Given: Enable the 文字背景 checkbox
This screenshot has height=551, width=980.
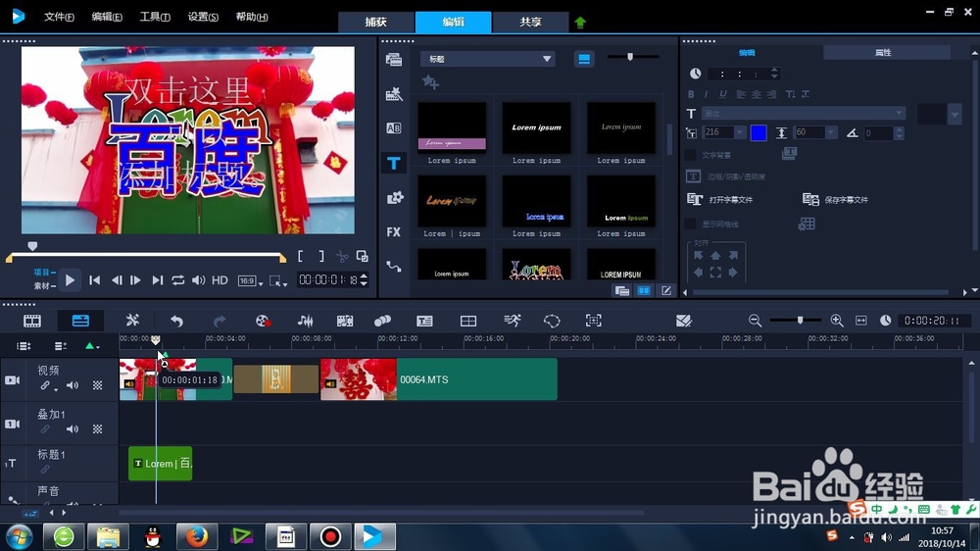Looking at the screenshot, I should [690, 155].
